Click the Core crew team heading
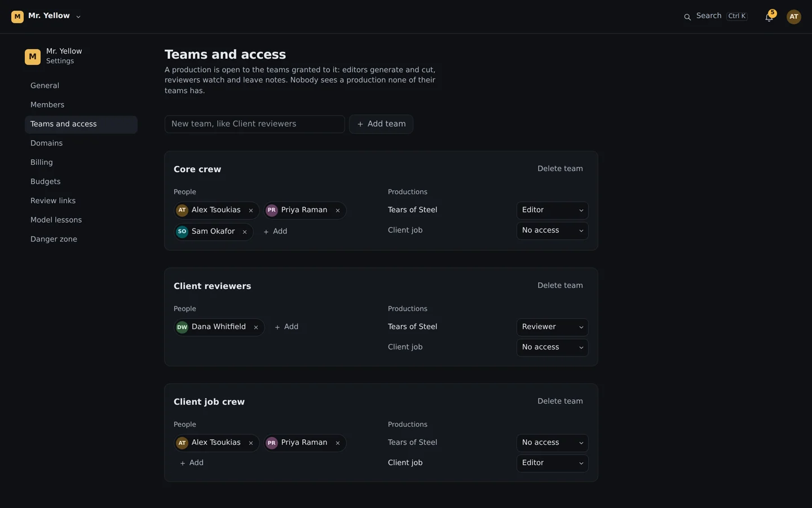This screenshot has height=508, width=812. pyautogui.click(x=197, y=169)
